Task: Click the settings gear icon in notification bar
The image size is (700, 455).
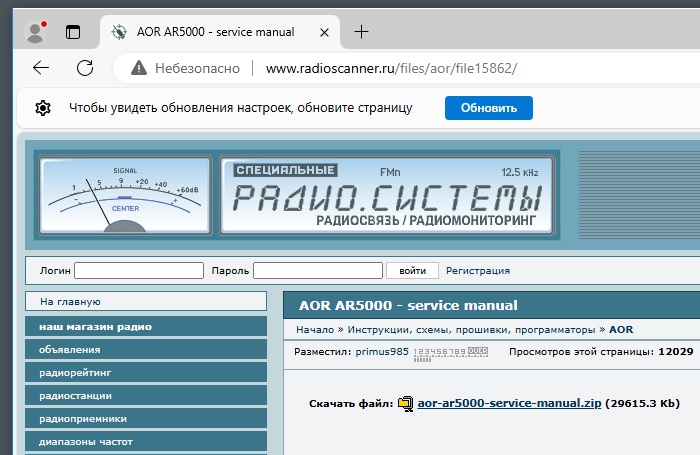Action: 43,108
